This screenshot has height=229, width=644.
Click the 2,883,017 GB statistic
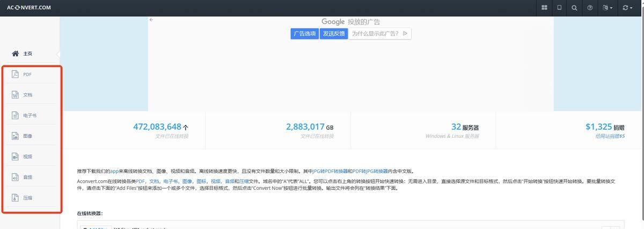click(310, 127)
